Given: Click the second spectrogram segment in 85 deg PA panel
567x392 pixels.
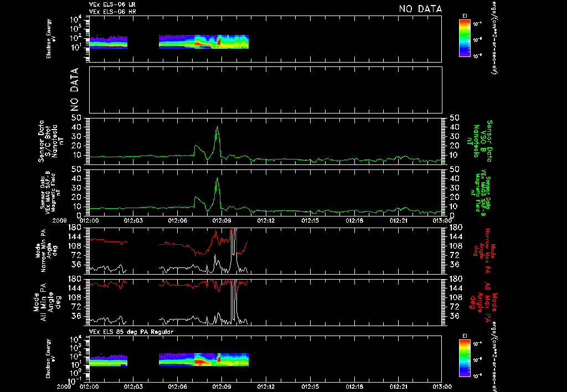Looking at the screenshot, I should click(204, 360).
